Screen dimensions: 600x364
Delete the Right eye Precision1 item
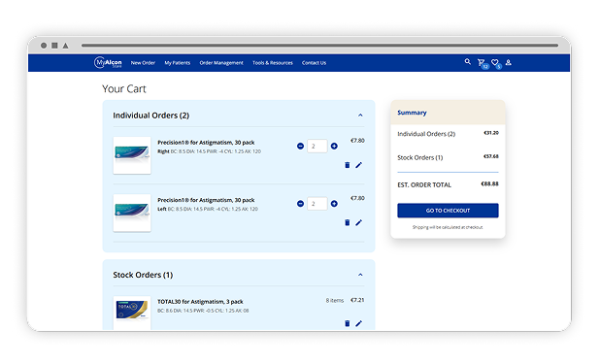(347, 165)
